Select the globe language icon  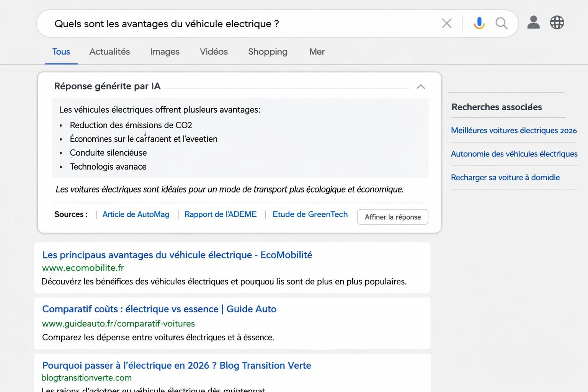click(x=557, y=22)
